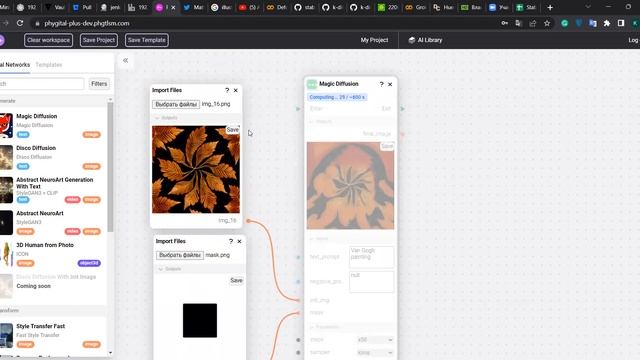
Task: Close the active browser tab
Action: 173,7
